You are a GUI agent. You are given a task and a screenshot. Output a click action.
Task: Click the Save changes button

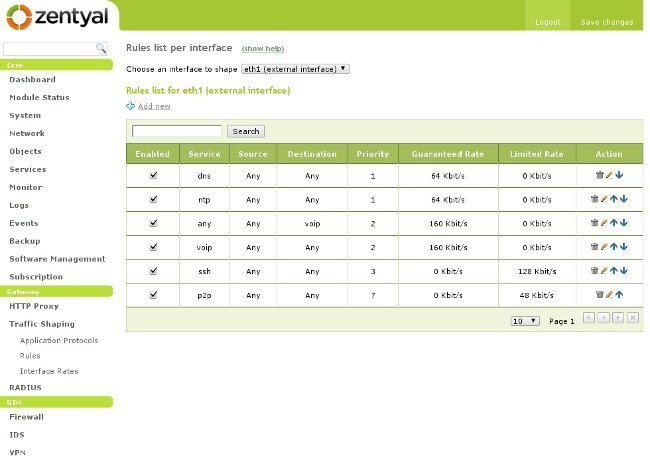pyautogui.click(x=607, y=21)
